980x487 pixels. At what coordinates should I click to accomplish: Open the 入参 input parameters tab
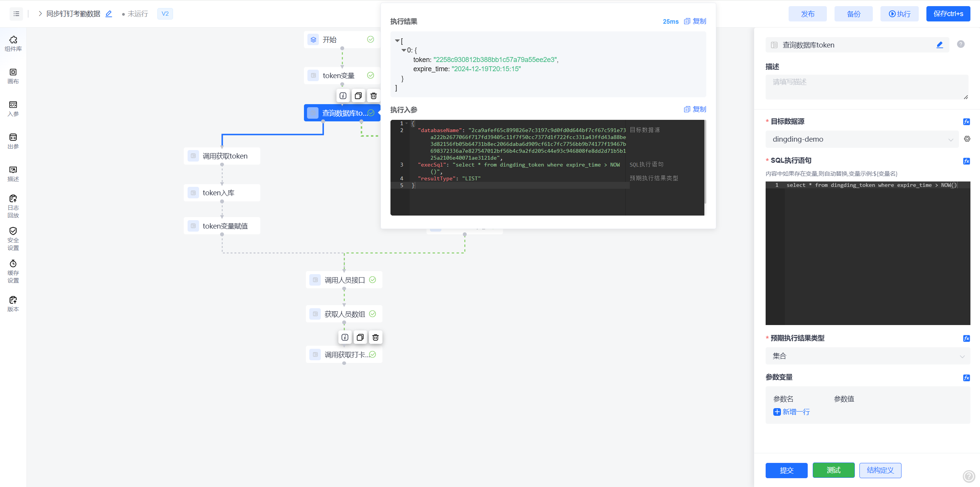(x=13, y=108)
